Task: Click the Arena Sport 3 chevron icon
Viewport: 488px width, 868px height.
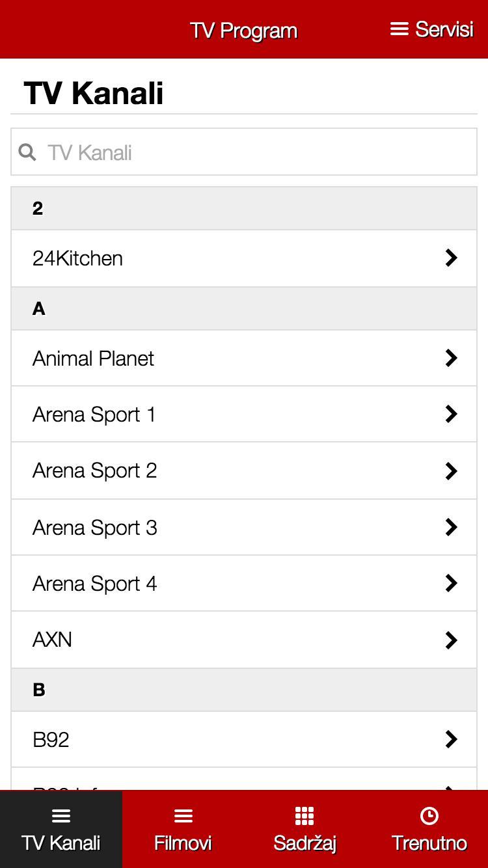Action: (x=451, y=528)
